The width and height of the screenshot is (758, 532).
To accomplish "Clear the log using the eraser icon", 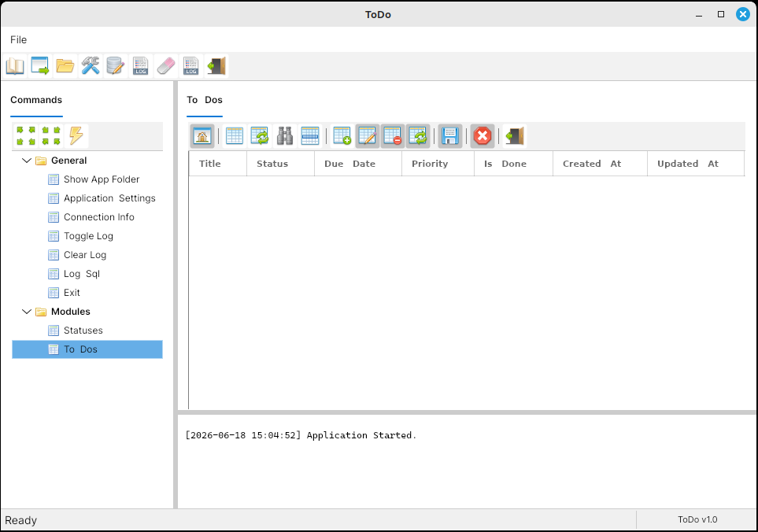I will 166,66.
